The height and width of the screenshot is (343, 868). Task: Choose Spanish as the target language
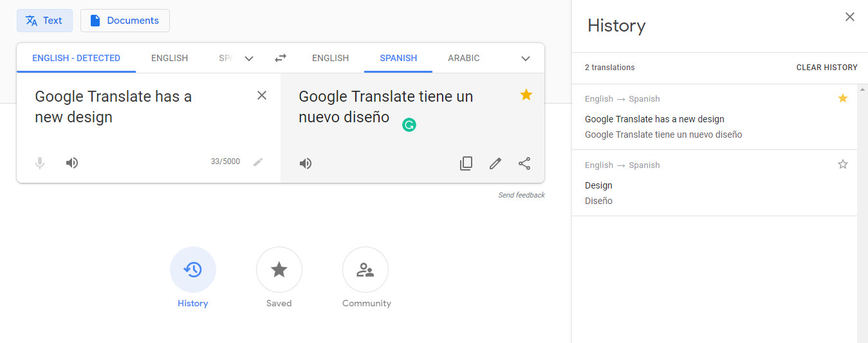[398, 58]
